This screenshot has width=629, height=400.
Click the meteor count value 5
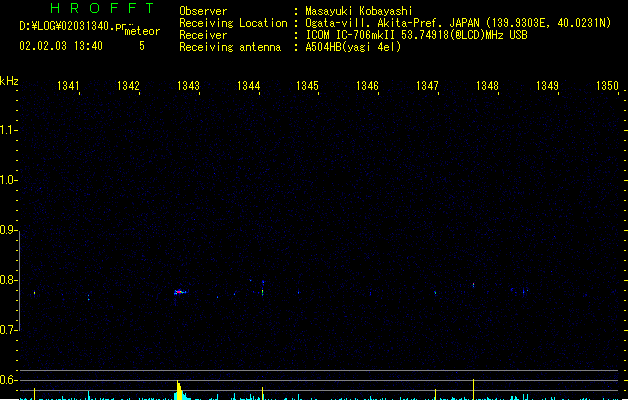pos(142,46)
